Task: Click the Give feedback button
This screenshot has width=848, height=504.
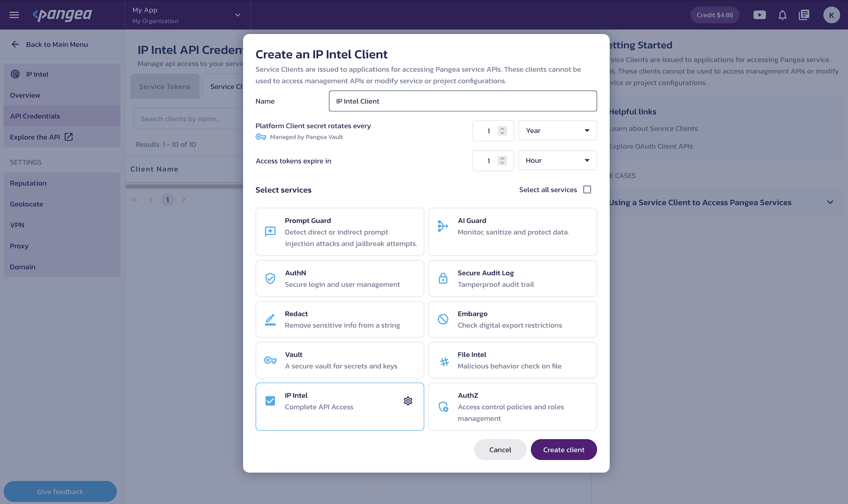Action: click(60, 491)
